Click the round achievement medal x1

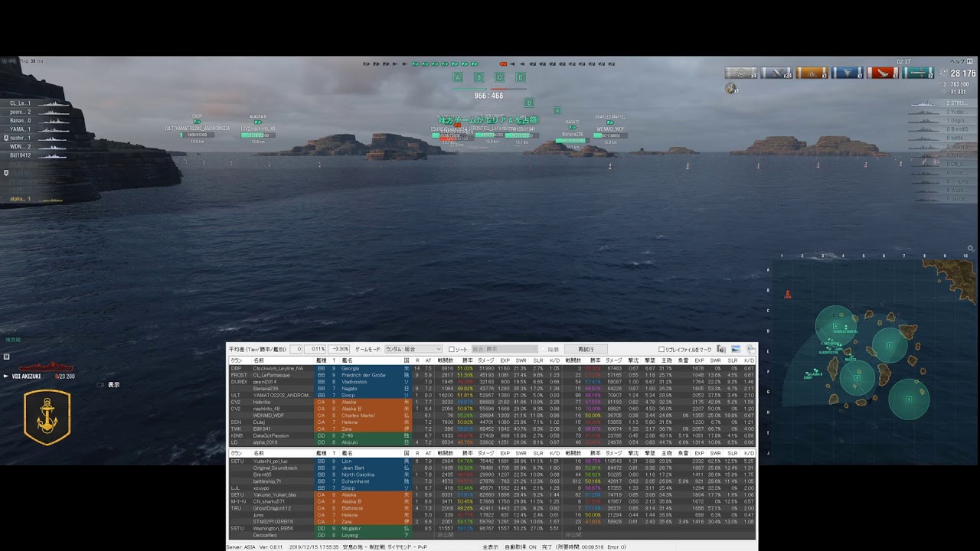tap(730, 88)
